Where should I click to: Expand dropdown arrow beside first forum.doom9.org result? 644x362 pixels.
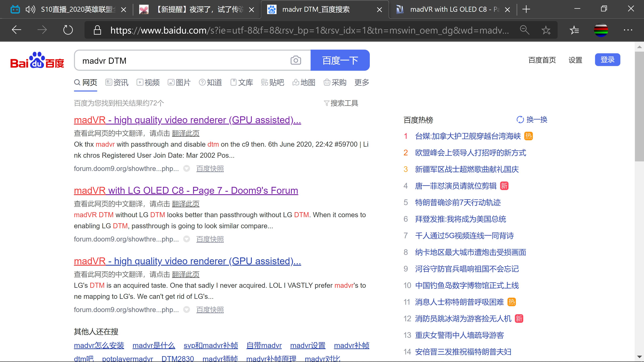[186, 169]
